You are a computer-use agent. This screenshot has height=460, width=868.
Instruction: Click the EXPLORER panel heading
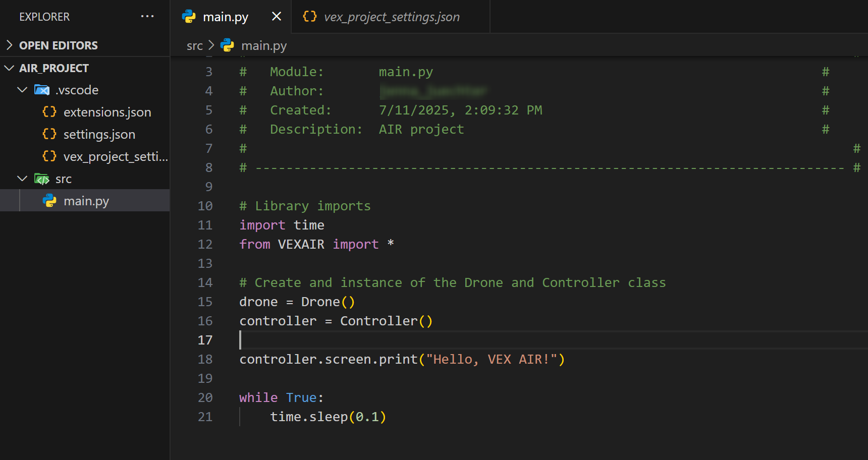pyautogui.click(x=44, y=16)
